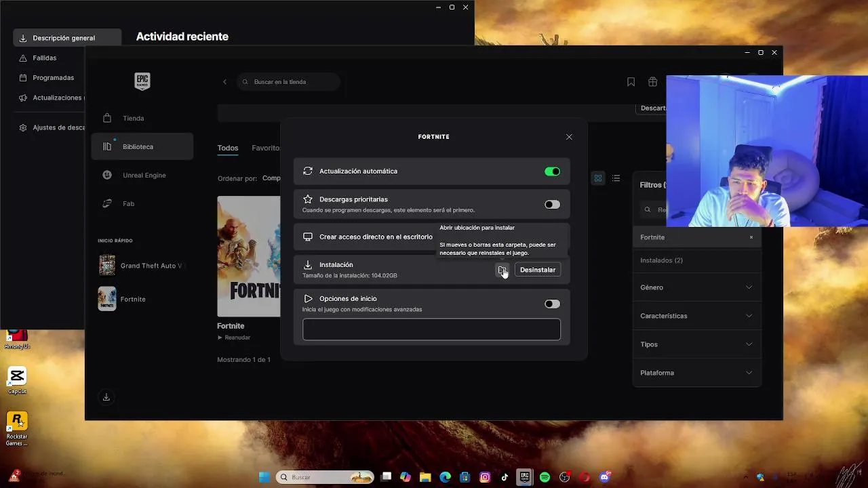Open Discord from the taskbar
The image size is (868, 488).
point(604,477)
